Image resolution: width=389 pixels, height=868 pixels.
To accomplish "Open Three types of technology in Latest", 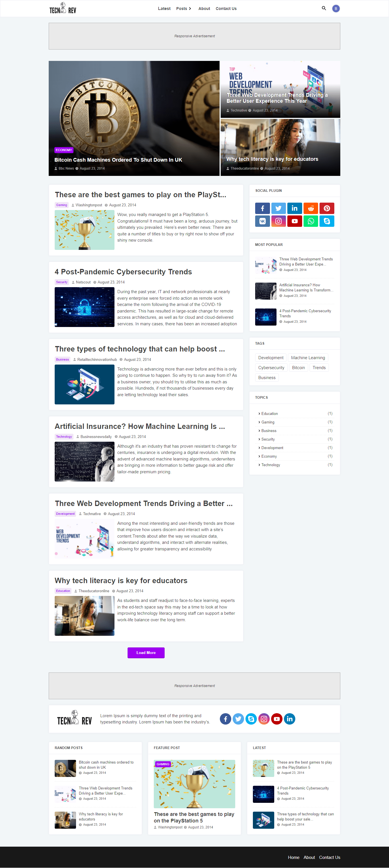I will click(305, 816).
